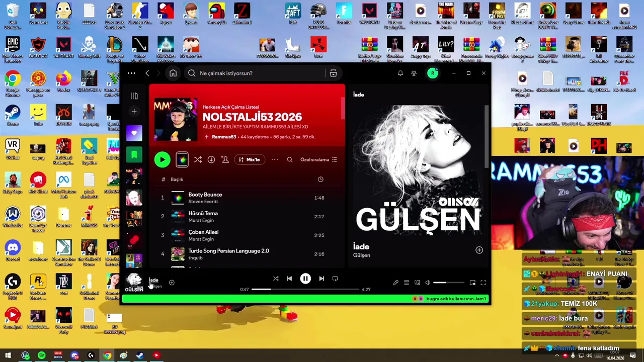Open Gülşen artist link in right panel
Image resolution: width=644 pixels, height=362 pixels.
(x=362, y=255)
